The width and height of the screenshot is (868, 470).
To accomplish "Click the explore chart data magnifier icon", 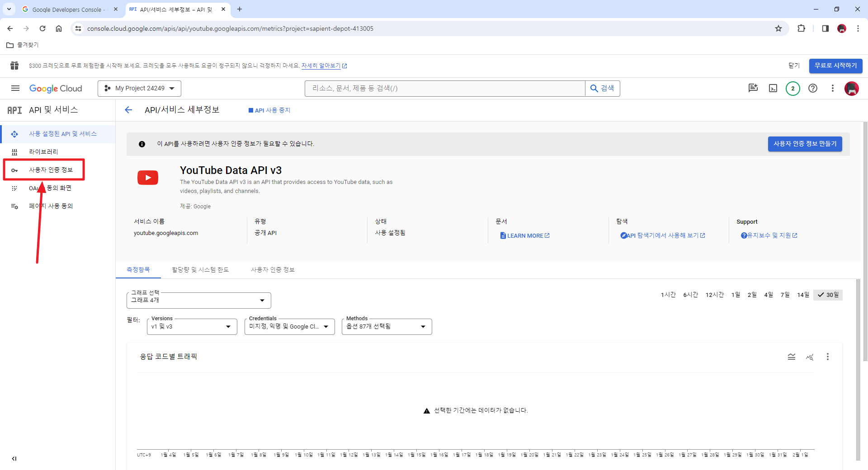I will (810, 357).
